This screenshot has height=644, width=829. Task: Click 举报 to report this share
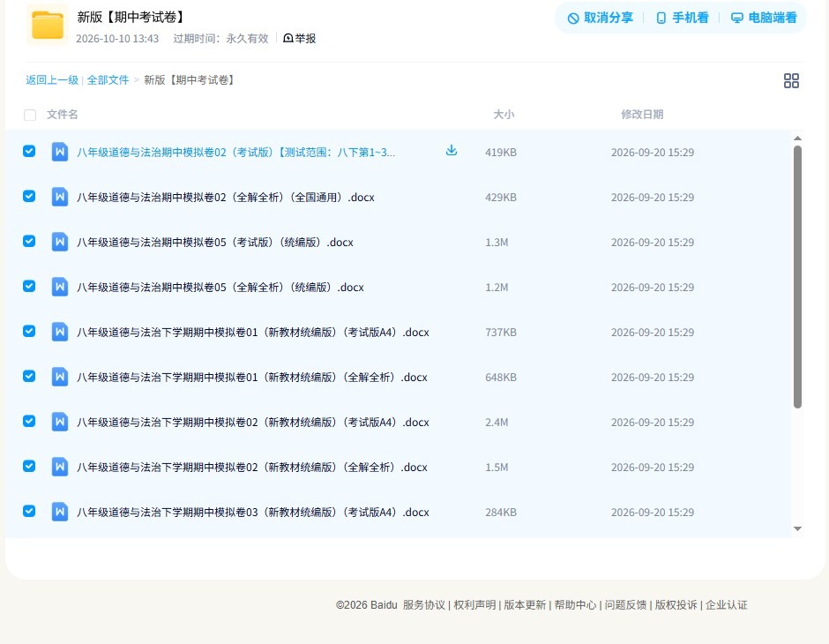click(299, 38)
